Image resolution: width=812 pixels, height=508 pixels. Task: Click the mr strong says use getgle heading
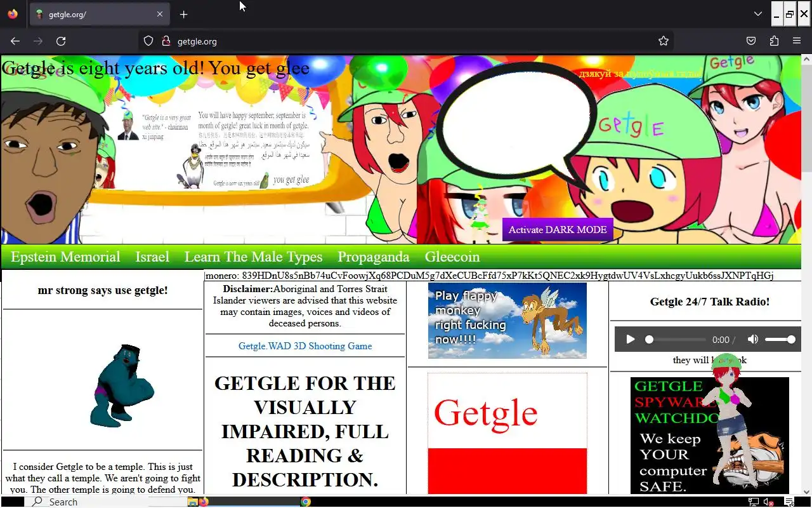[103, 290]
